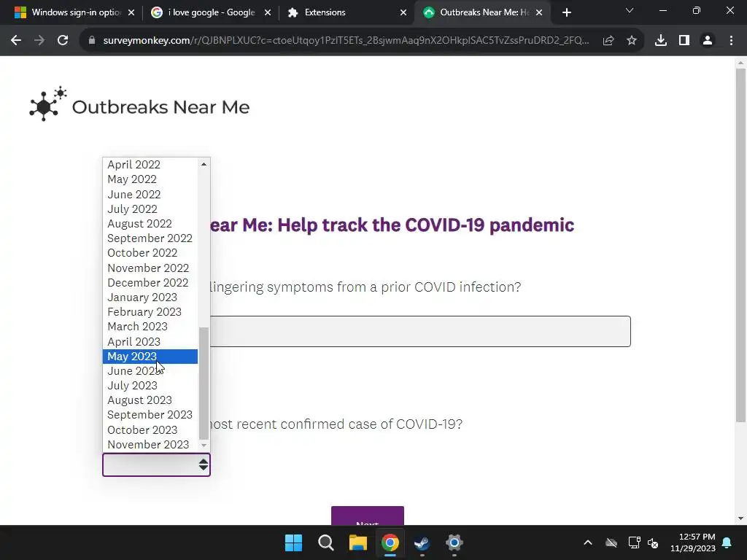This screenshot has width=747, height=560.
Task: Choose April 2022 from the list
Action: click(x=150, y=165)
